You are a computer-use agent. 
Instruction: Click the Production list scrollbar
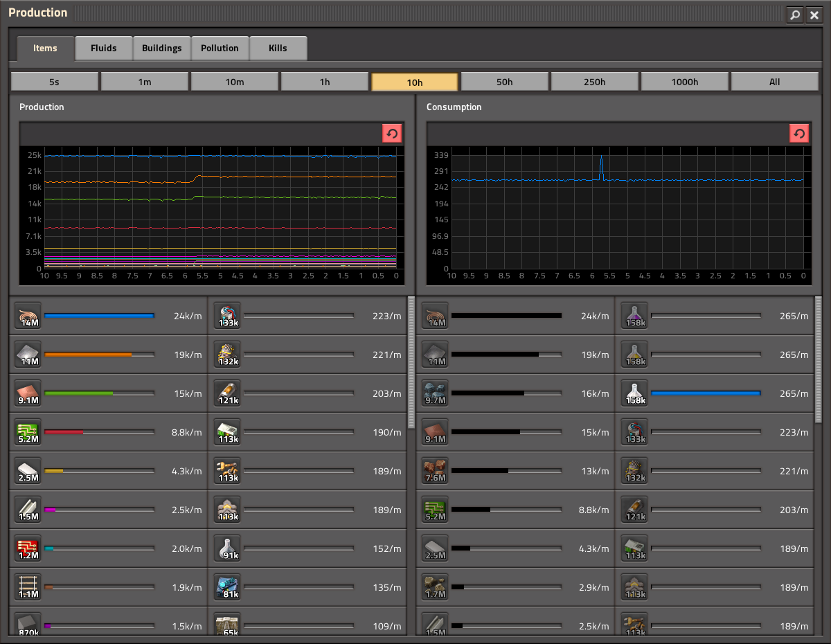pyautogui.click(x=411, y=363)
